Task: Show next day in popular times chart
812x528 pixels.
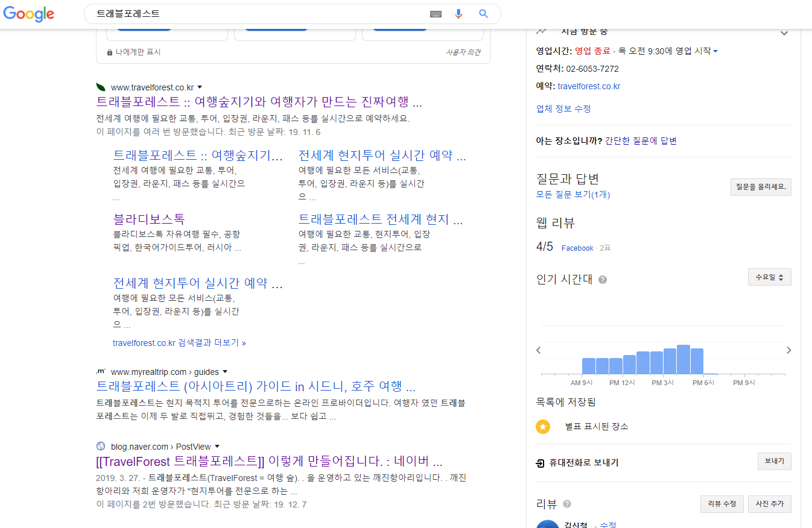Action: [x=788, y=350]
